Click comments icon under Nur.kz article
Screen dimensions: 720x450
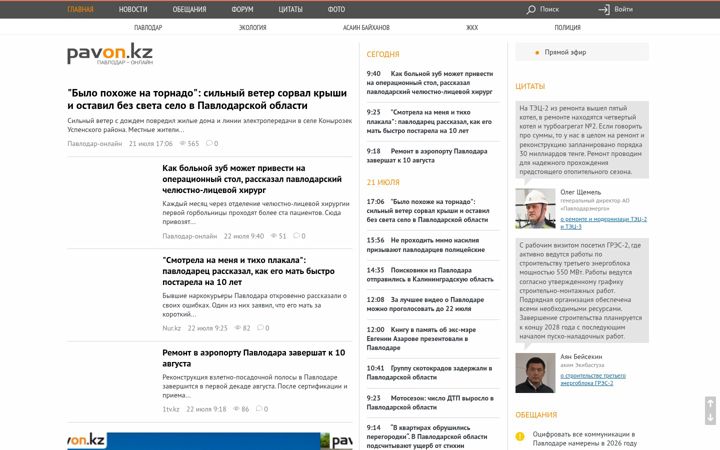pyautogui.click(x=260, y=328)
